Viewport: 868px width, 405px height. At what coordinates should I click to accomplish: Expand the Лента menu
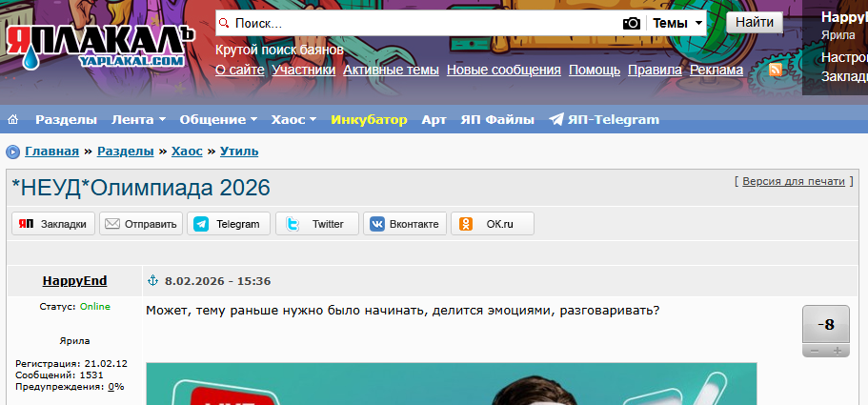point(139,119)
